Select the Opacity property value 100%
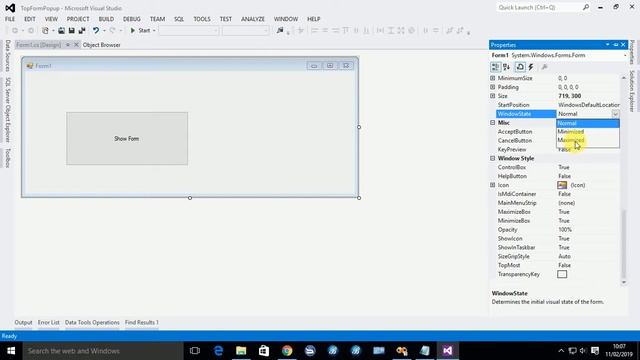 (565, 230)
